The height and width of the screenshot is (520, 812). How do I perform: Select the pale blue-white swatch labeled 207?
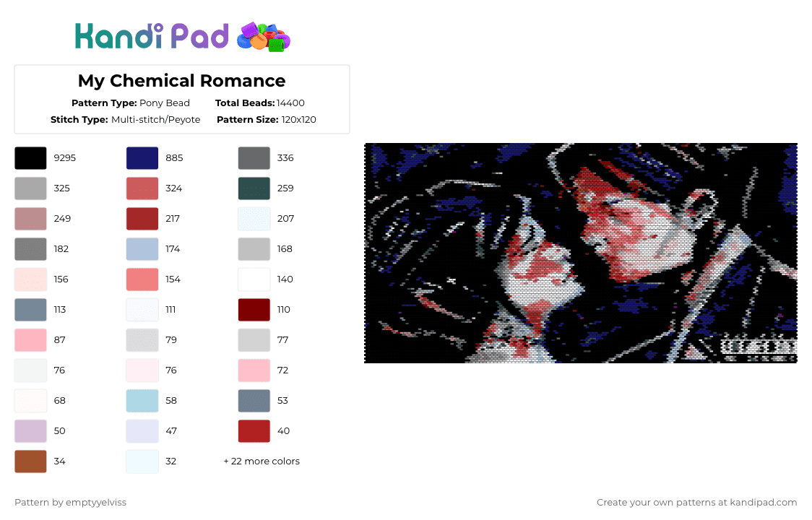pyautogui.click(x=254, y=219)
